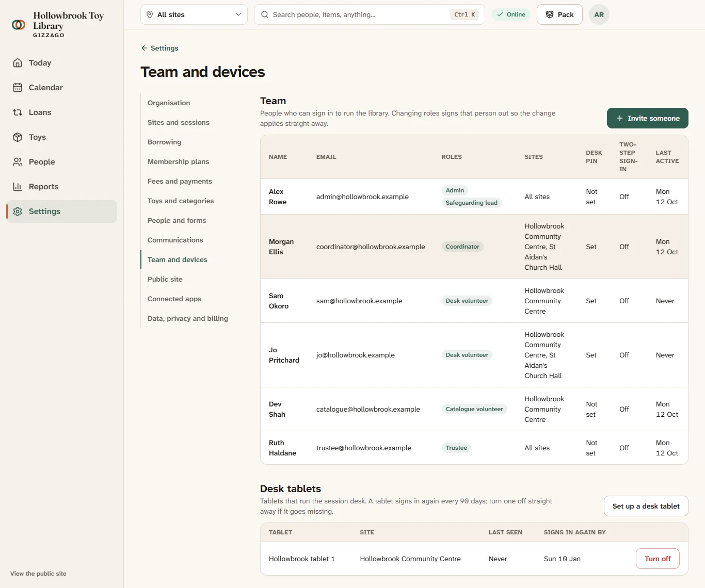
Task: Open the Organisation settings section
Action: (x=169, y=103)
